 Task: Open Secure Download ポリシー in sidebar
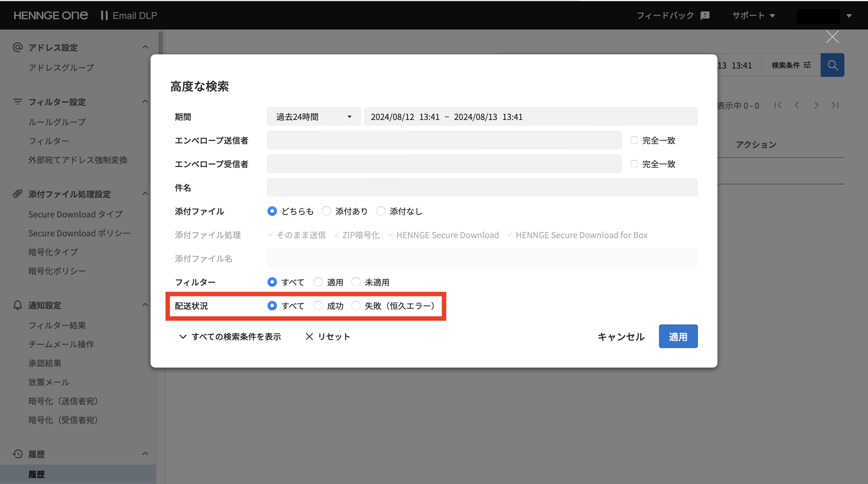(x=79, y=233)
